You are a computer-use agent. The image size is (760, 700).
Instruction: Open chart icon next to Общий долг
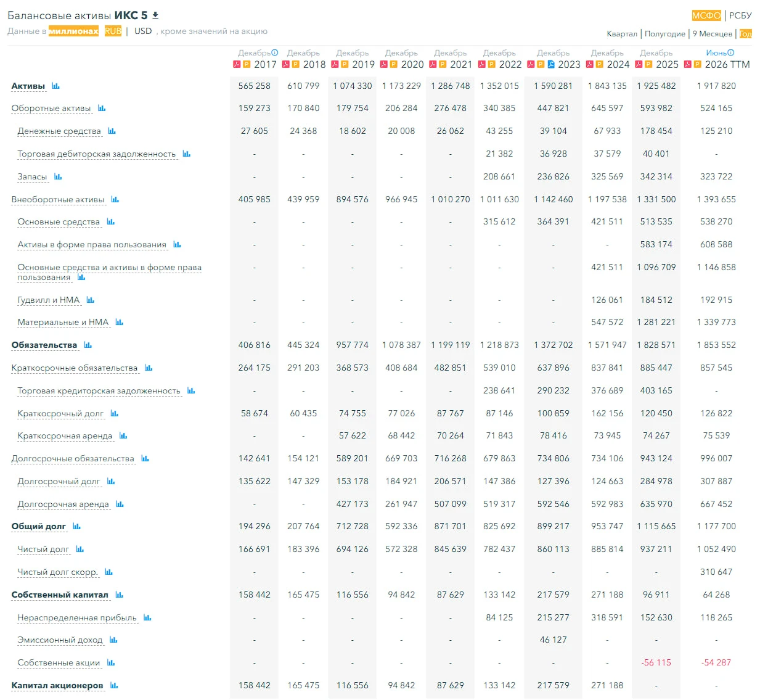77,526
